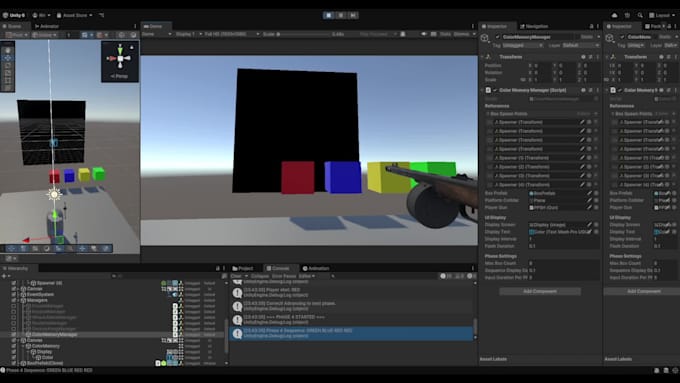
Task: Open the Asset Store dropdown
Action: (74, 15)
